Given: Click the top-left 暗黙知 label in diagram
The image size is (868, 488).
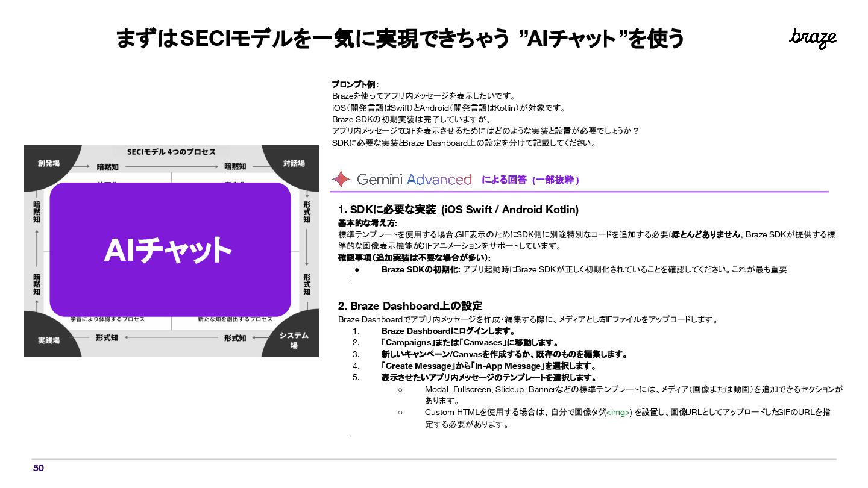Looking at the screenshot, I should (x=108, y=167).
